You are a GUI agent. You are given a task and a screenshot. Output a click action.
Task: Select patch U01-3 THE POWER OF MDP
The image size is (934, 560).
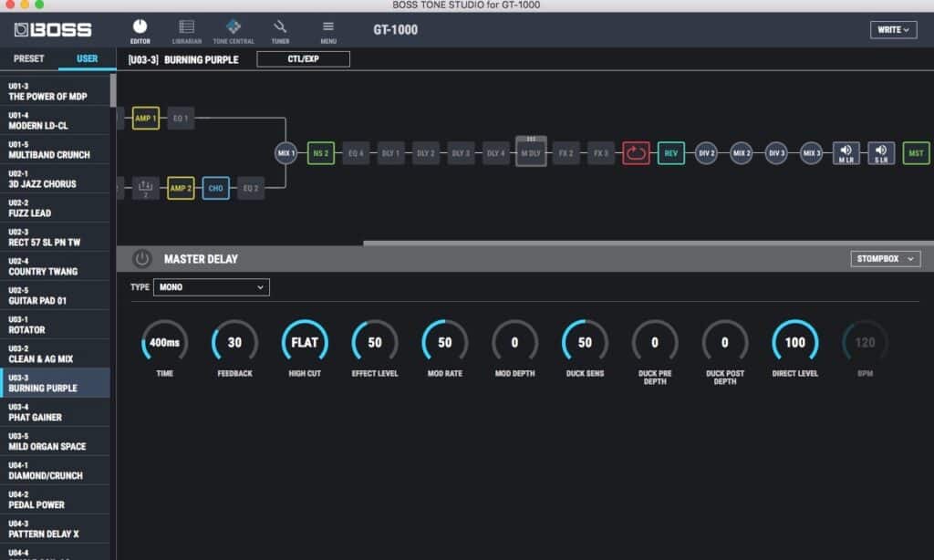(55, 91)
